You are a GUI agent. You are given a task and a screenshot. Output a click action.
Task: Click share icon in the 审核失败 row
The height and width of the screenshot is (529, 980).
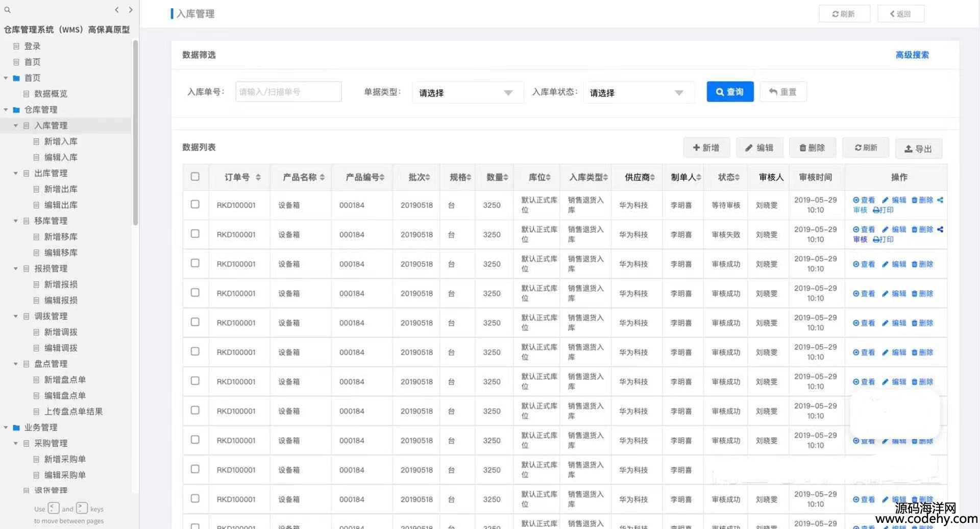940,230
